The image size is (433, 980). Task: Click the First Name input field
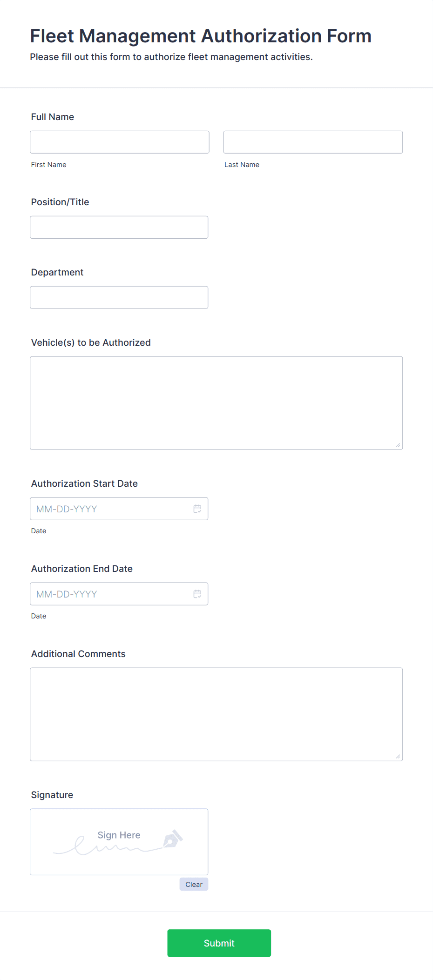[120, 142]
